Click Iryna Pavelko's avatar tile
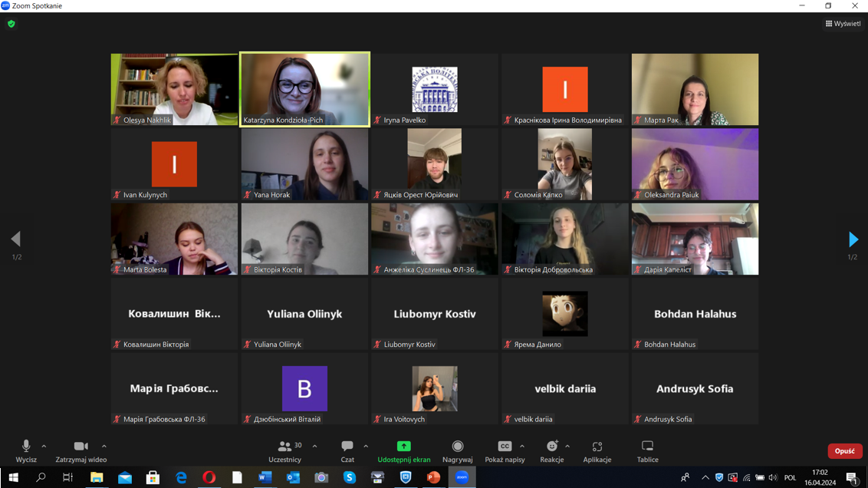The height and width of the screenshot is (488, 868). 435,89
